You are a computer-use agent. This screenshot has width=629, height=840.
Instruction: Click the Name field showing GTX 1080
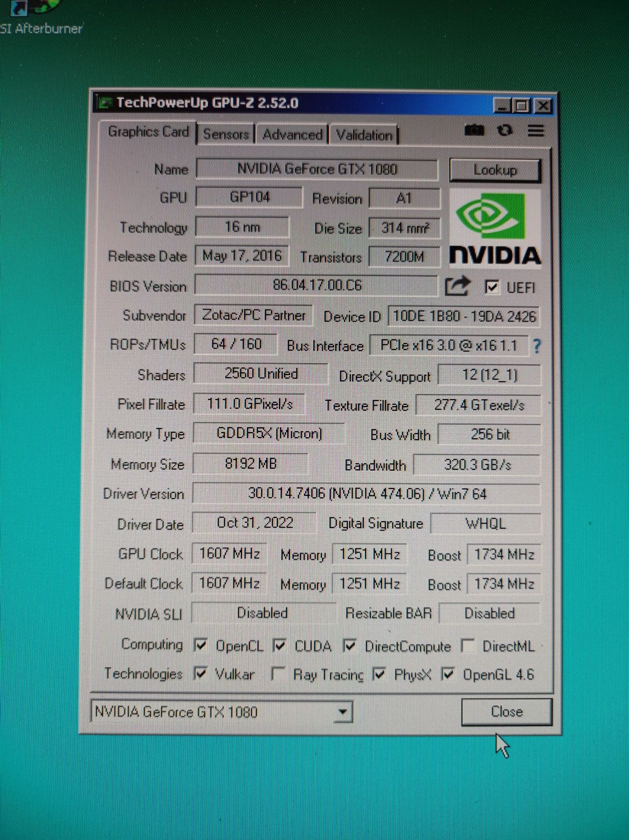click(x=317, y=169)
